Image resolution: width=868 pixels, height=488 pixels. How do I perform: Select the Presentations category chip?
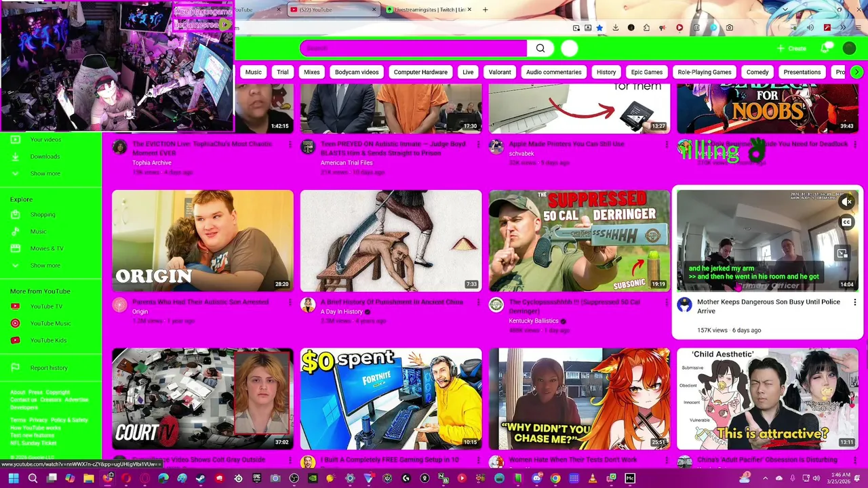802,72
